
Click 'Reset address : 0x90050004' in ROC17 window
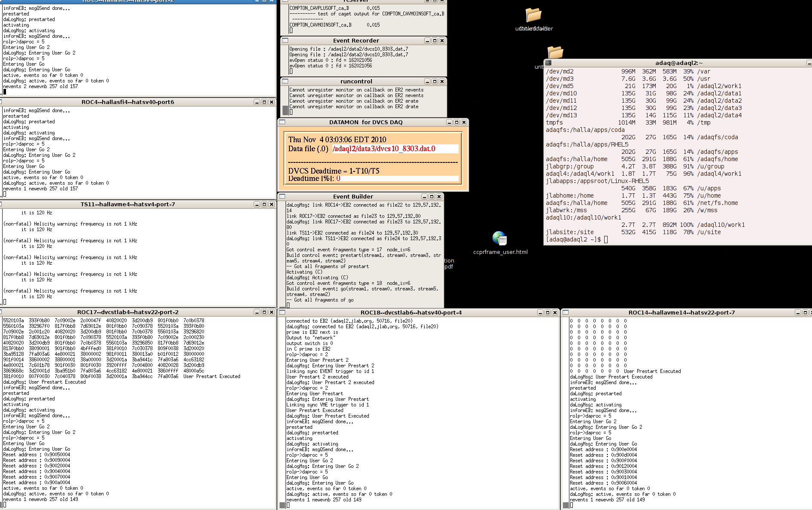pos(36,455)
